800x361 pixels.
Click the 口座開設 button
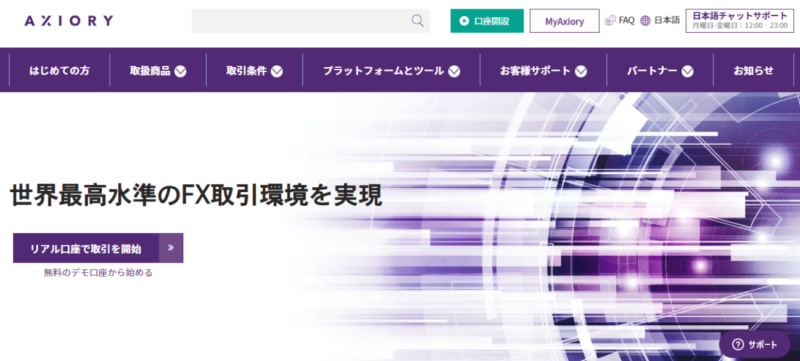[x=487, y=21]
